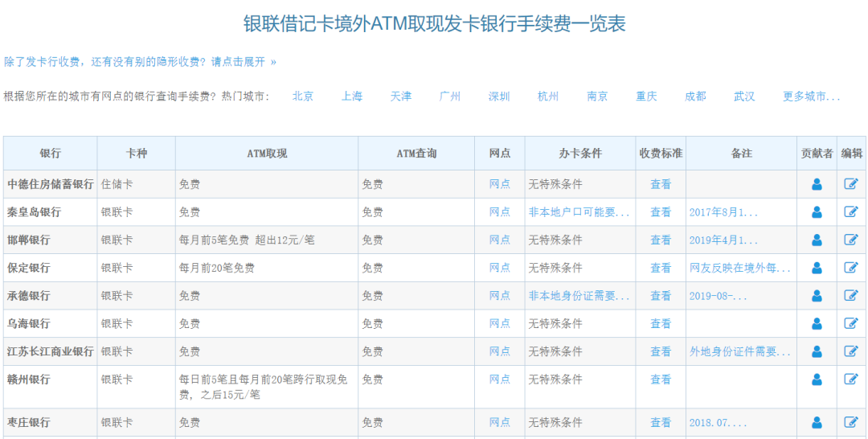
Task: Open remark 2019年4月1... for 邯郸银行
Action: pos(723,240)
